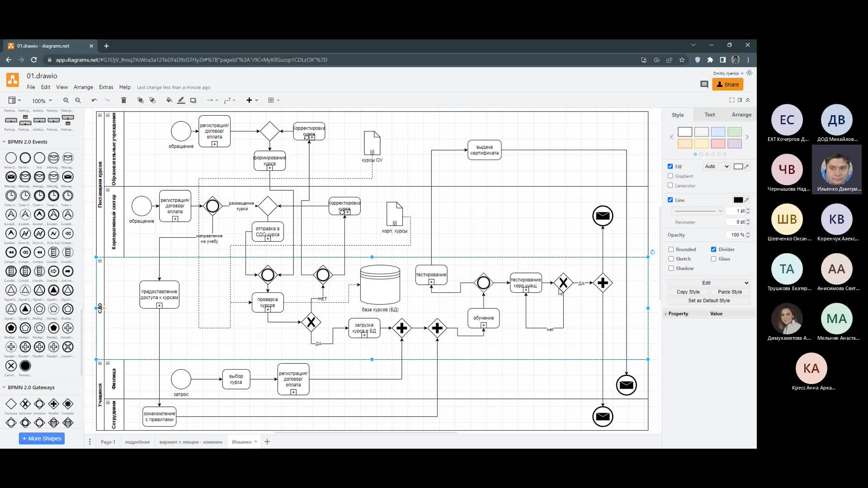Uncheck the Fill checkbox

[670, 166]
